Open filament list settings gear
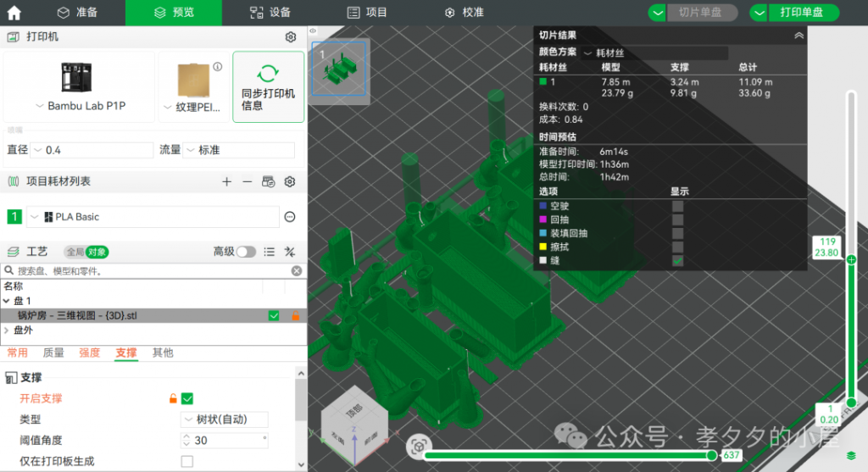Viewport: 868px width, 472px height. (290, 181)
